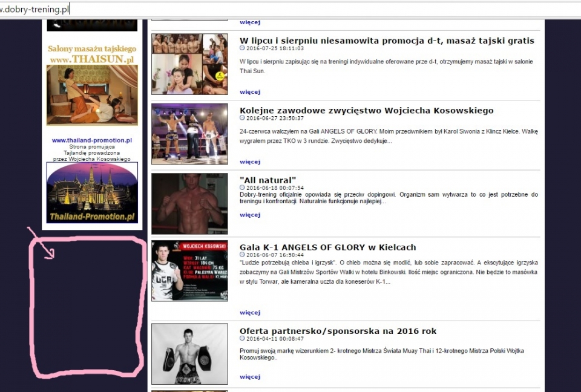The image size is (581, 392).
Task: Click the Wojciech Kosowski fight poster thumbnail
Action: (189, 271)
